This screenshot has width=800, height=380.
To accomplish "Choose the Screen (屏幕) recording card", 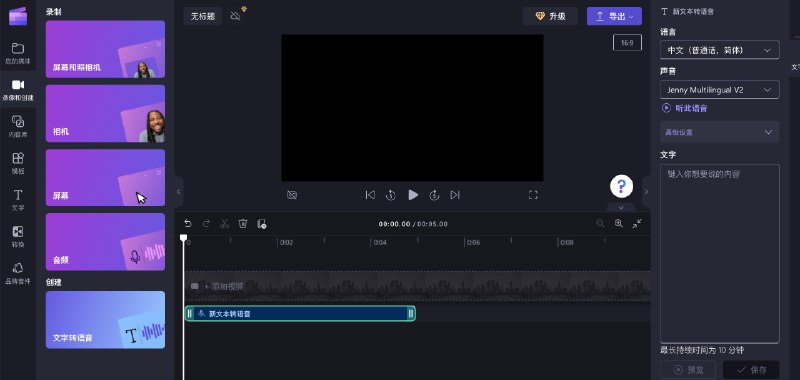I will (x=105, y=178).
